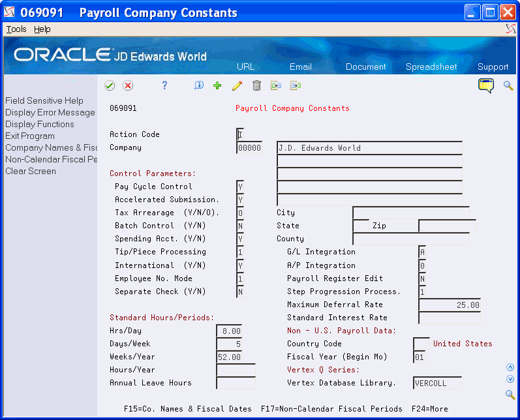Select Display Error Message in sidebar

pos(50,113)
